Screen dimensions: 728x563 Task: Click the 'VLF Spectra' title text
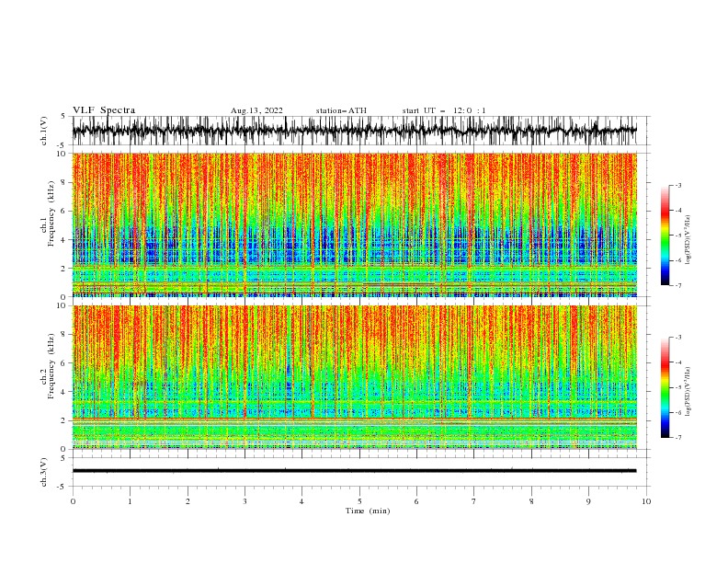coord(104,110)
